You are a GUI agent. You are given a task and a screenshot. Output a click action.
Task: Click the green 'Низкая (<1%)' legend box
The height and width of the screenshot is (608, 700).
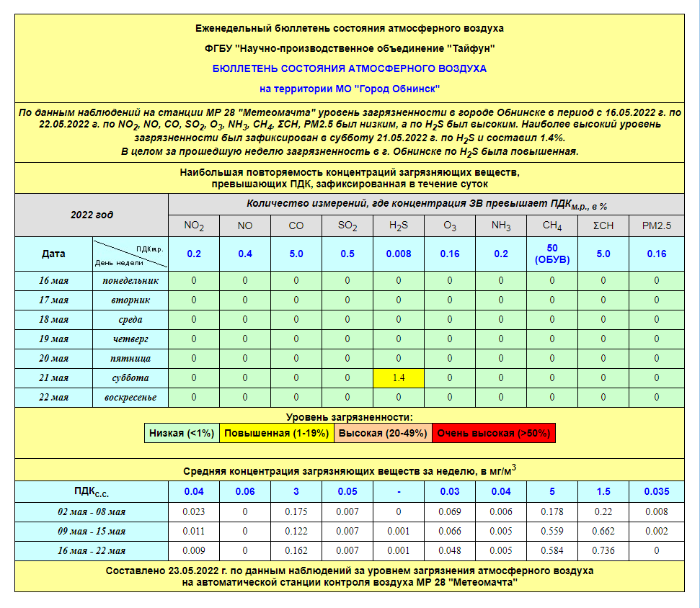click(182, 433)
